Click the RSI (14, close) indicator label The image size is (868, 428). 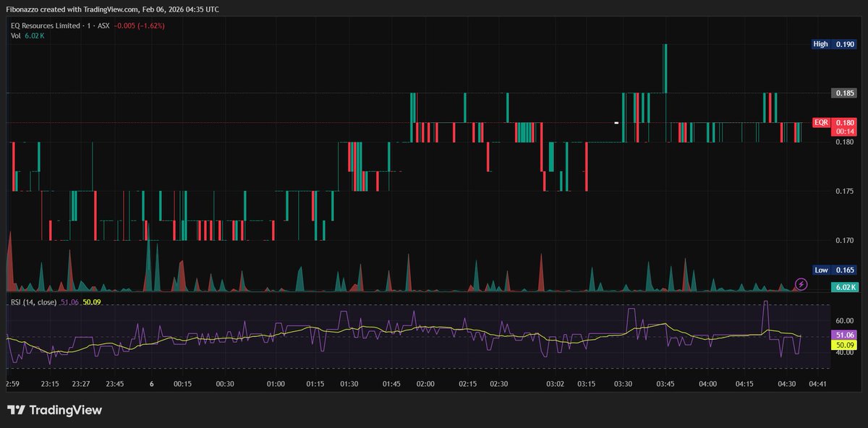pos(33,301)
